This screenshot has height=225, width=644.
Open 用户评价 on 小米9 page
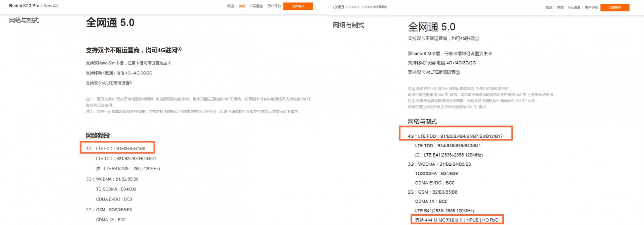tap(592, 7)
